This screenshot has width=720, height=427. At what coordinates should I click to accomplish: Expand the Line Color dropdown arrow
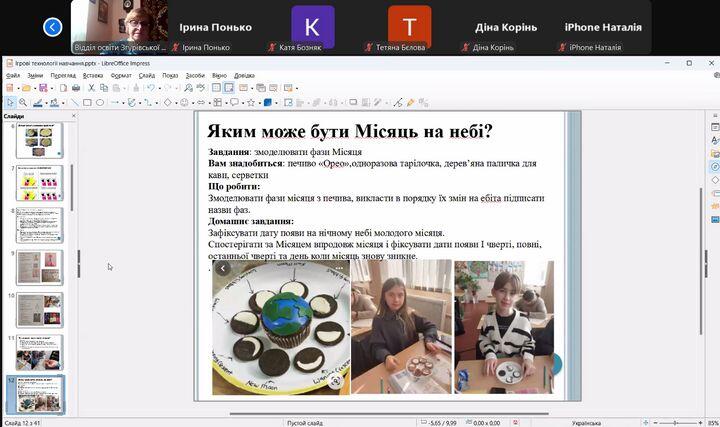pyautogui.click(x=46, y=103)
